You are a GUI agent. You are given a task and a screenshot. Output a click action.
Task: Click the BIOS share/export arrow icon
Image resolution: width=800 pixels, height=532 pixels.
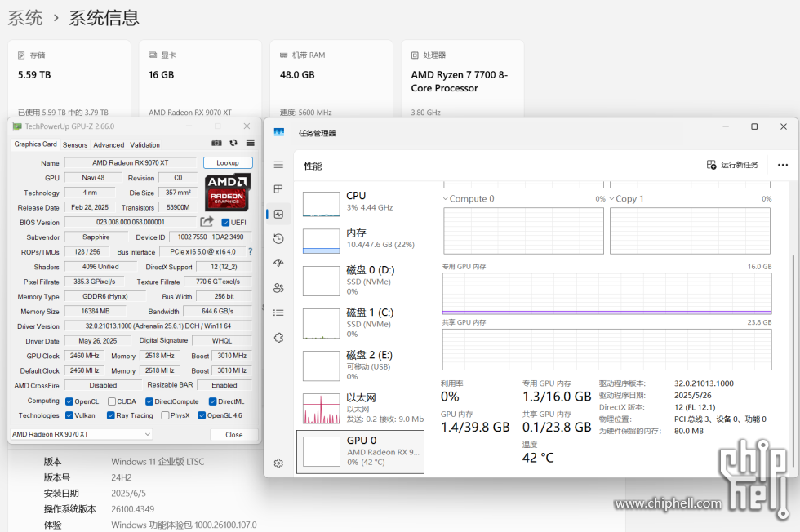[x=207, y=222]
